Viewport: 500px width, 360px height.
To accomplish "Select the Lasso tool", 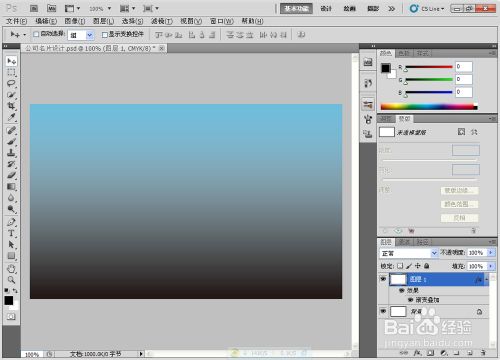I will tap(11, 83).
